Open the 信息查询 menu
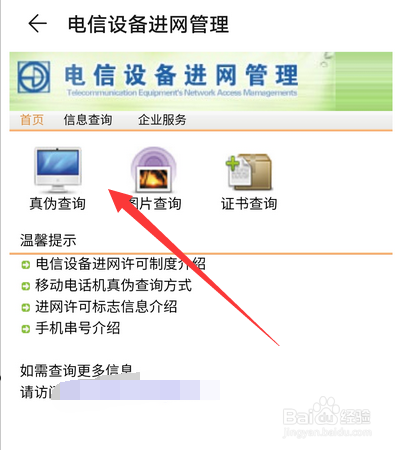400x450 pixels. pos(88,120)
